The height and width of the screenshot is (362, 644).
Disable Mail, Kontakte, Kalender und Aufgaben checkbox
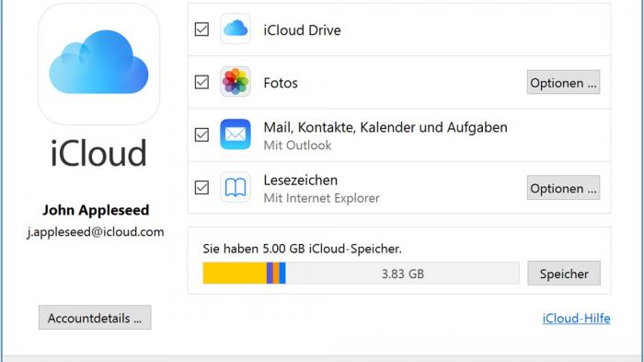click(201, 134)
